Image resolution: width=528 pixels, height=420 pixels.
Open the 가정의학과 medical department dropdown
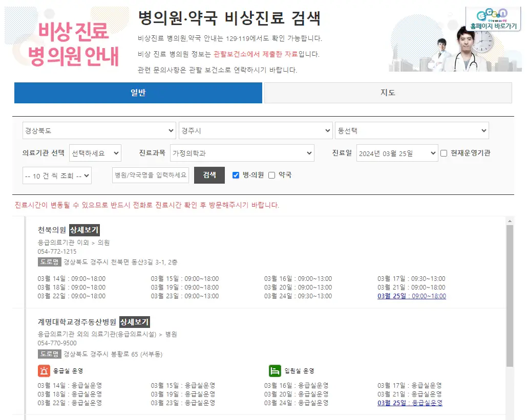[x=242, y=153]
